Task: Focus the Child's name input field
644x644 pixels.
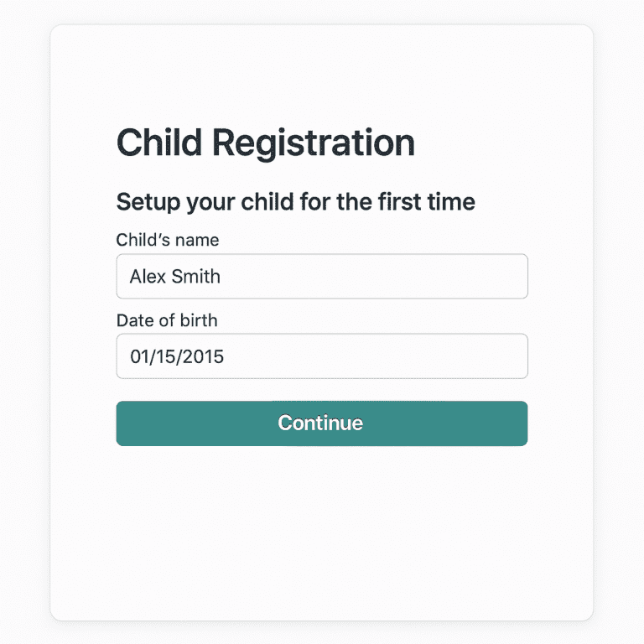Action: tap(321, 276)
